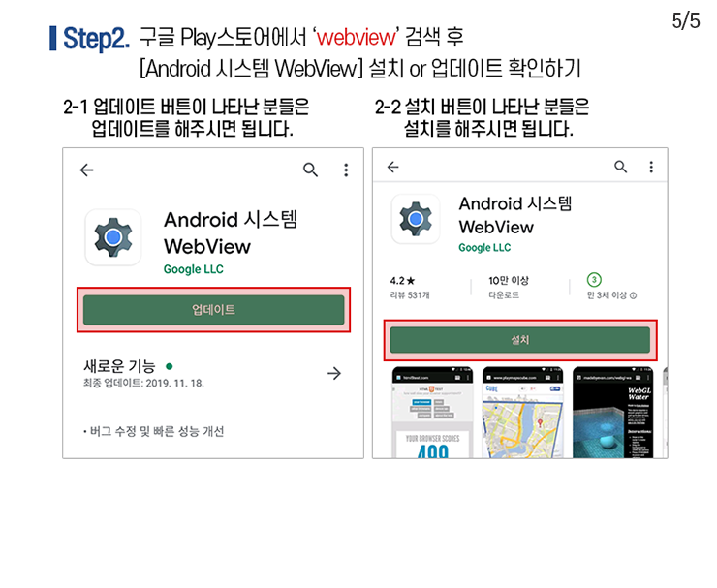Image resolution: width=717 pixels, height=588 pixels.
Task: Open Google LLC developer link in left screenshot
Action: pyautogui.click(x=194, y=269)
